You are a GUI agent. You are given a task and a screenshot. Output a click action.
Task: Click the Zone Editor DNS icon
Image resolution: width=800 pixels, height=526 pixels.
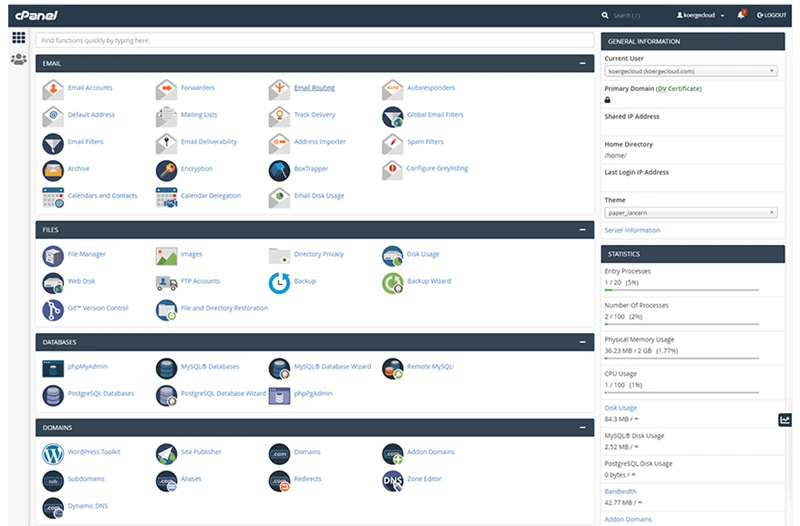(x=392, y=481)
